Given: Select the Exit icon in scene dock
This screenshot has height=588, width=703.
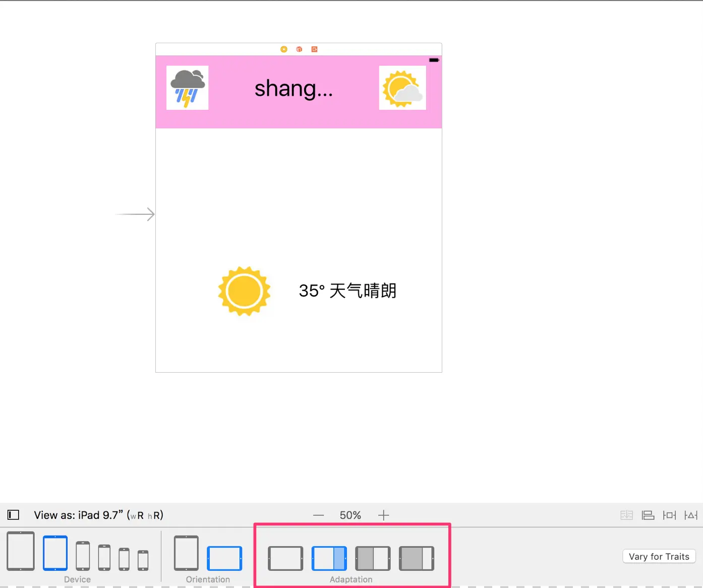Looking at the screenshot, I should pos(314,49).
